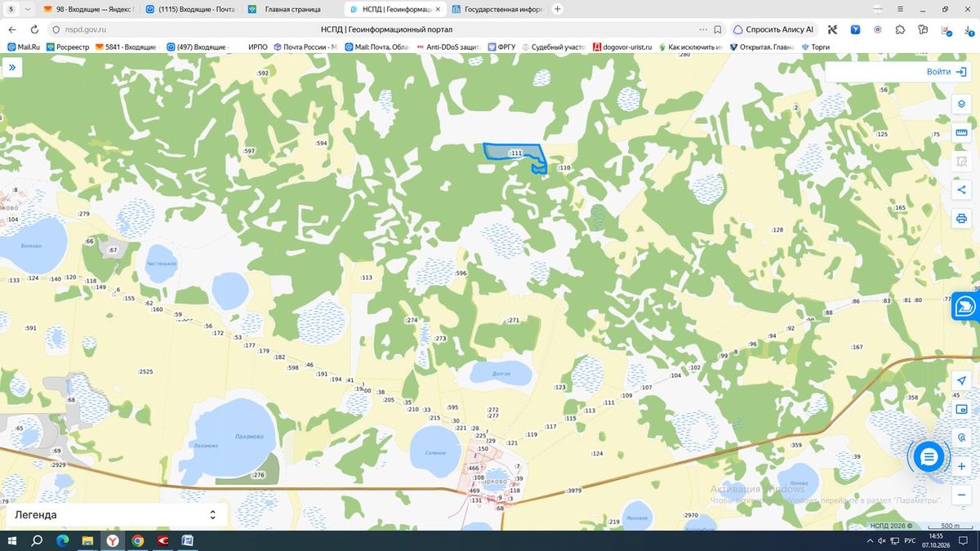Click the Войти login button

click(x=947, y=72)
